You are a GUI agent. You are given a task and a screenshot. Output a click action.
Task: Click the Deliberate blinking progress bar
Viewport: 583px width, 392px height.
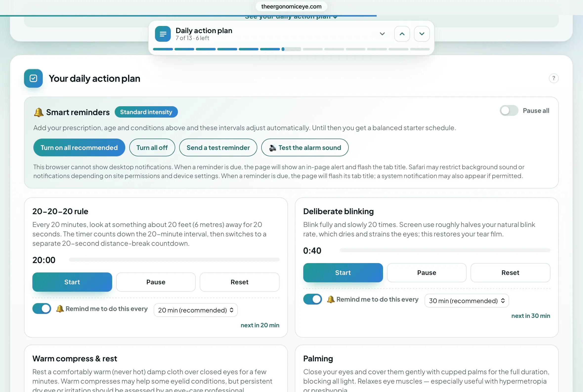[445, 250]
